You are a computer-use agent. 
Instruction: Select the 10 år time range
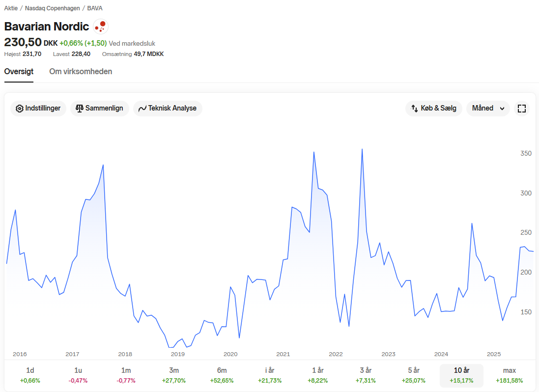(462, 375)
